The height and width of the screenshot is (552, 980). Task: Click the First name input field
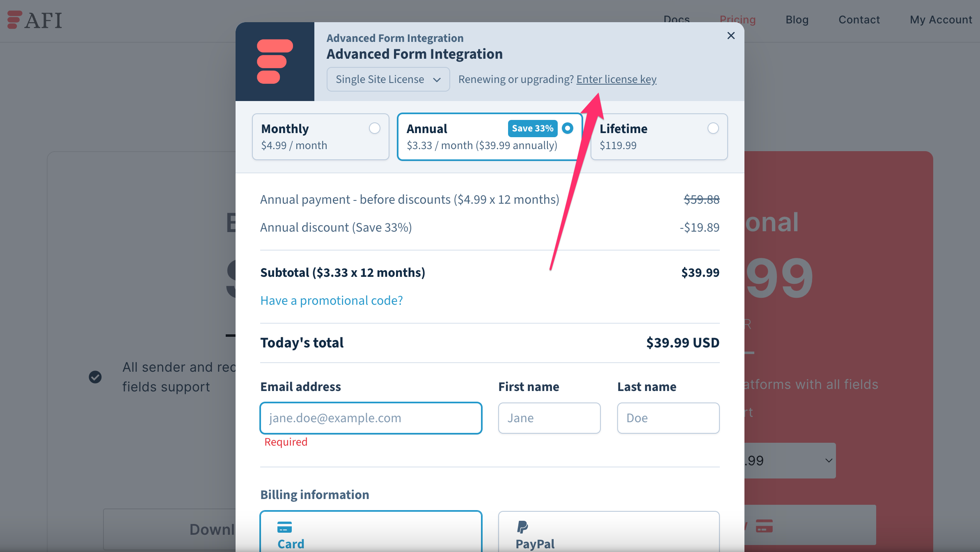coord(549,418)
